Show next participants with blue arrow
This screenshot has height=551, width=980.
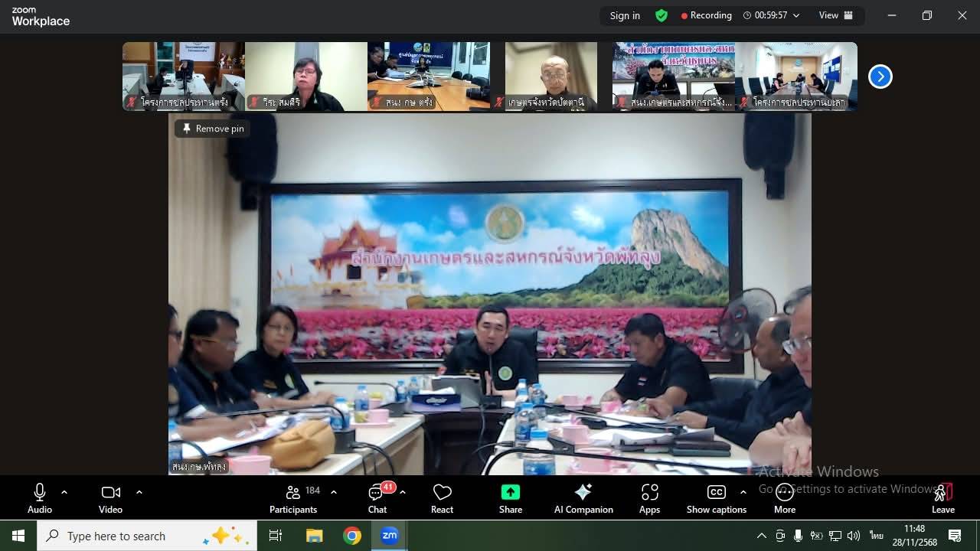880,77
